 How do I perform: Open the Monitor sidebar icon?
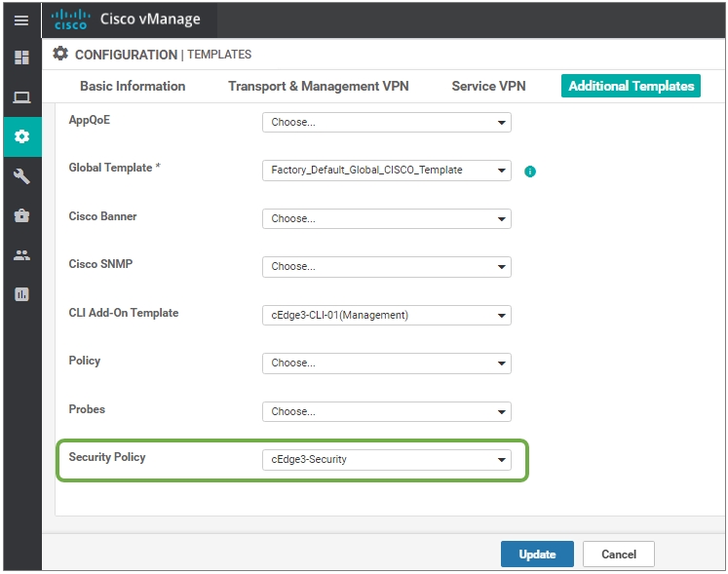coord(21,96)
